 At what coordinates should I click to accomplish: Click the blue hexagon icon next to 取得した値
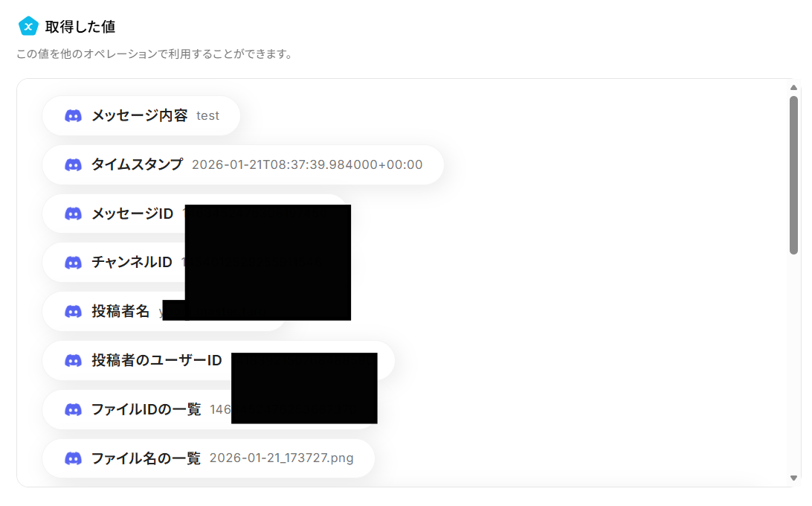(x=28, y=26)
